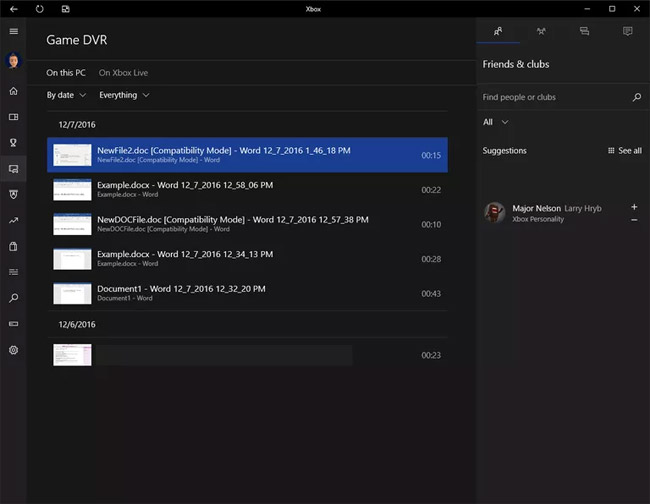Open the list icon below Store
650x504 pixels.
pos(14,272)
